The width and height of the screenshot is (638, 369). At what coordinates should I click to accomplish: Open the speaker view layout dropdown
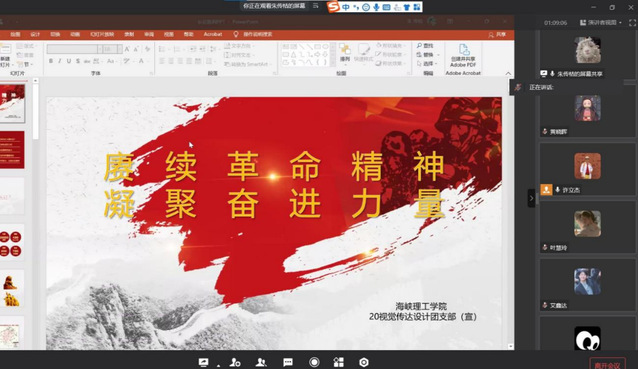pyautogui.click(x=601, y=23)
